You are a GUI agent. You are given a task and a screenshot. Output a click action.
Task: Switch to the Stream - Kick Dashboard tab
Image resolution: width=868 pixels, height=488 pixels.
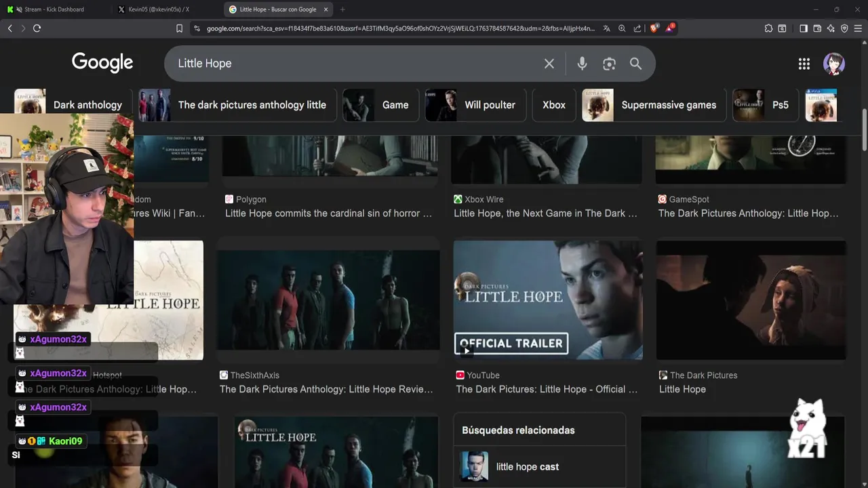click(x=54, y=9)
